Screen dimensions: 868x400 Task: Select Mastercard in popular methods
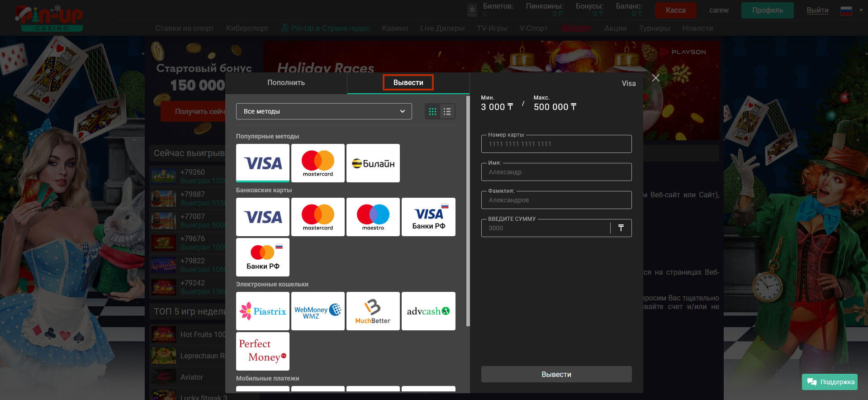318,163
